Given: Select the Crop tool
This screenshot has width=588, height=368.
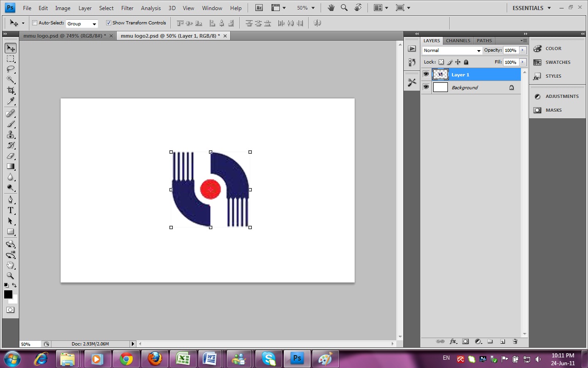Looking at the screenshot, I should [x=11, y=91].
